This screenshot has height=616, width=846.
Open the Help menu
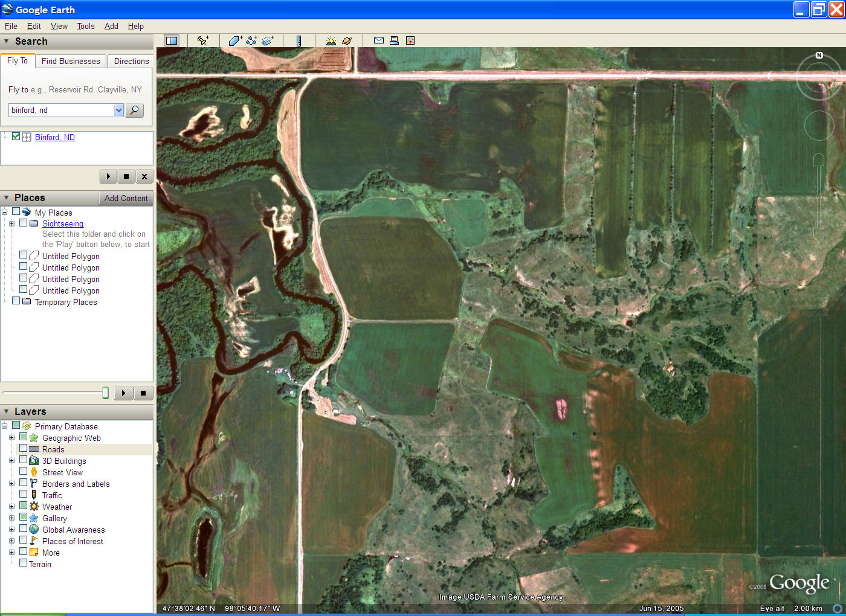pyautogui.click(x=136, y=26)
